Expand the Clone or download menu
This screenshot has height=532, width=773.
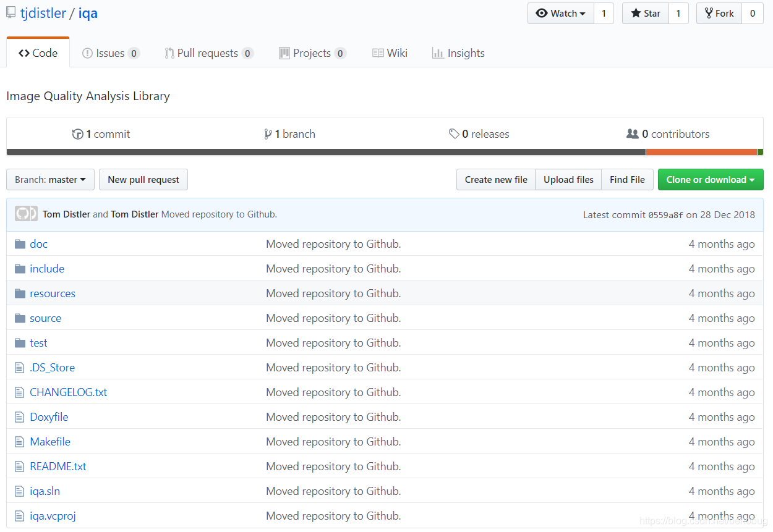(711, 180)
